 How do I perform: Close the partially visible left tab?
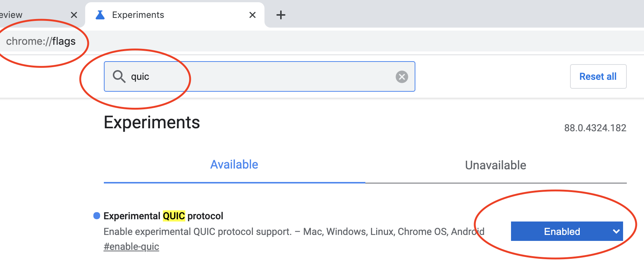(x=74, y=15)
